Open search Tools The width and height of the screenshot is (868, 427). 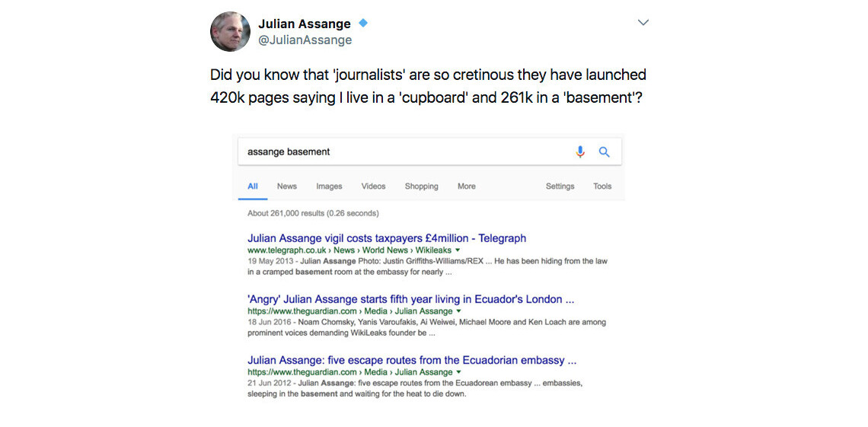point(602,186)
